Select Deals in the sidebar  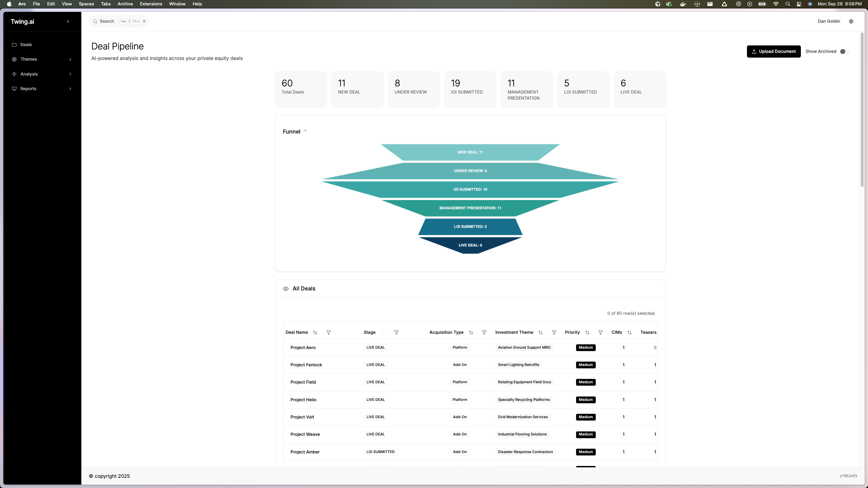pyautogui.click(x=26, y=44)
